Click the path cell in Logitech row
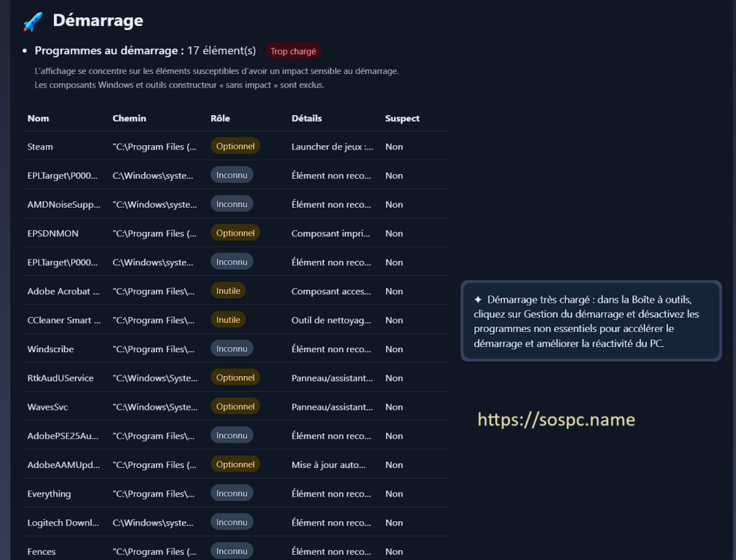The height and width of the screenshot is (560, 736). point(152,523)
